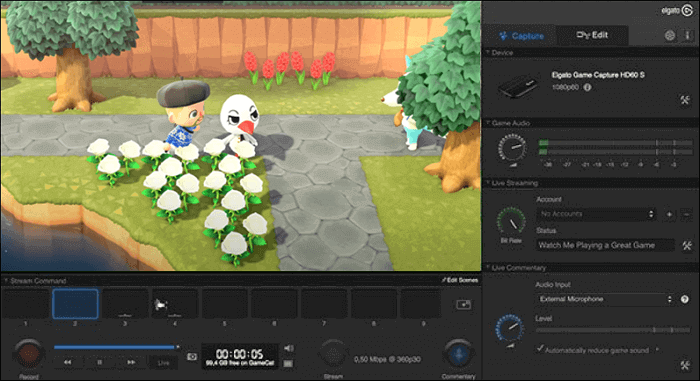Viewport: 700px width, 381px height.
Task: Start streaming with the Stream button
Action: pyautogui.click(x=333, y=355)
